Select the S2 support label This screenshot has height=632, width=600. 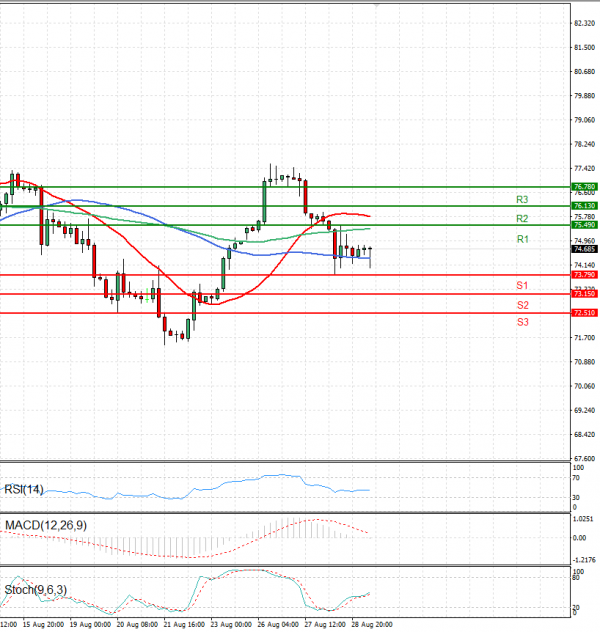(523, 305)
